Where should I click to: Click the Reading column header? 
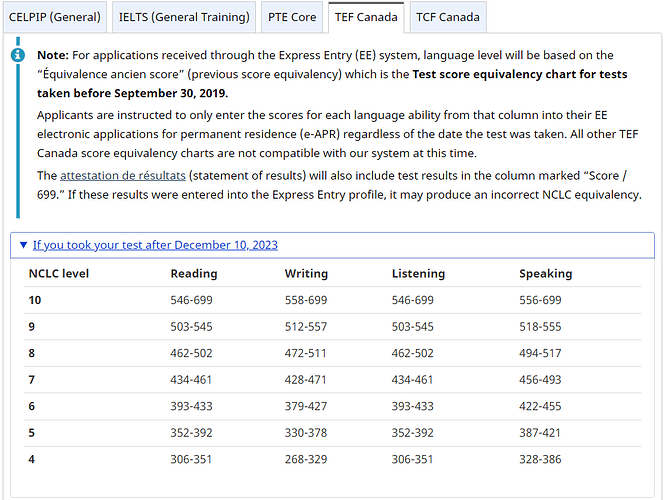pyautogui.click(x=194, y=273)
